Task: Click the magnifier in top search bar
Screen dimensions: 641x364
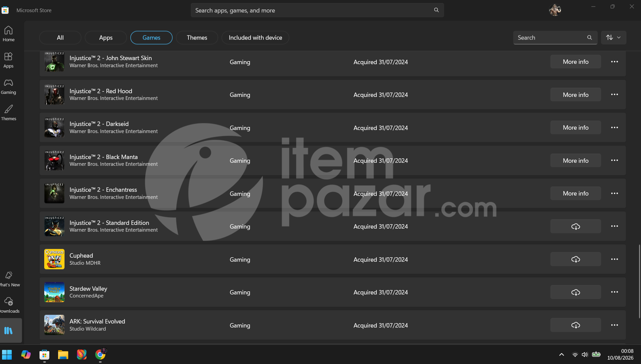Action: 436,10
